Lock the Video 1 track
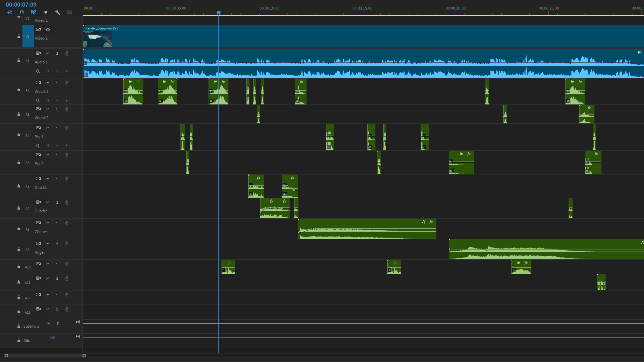 19,36
